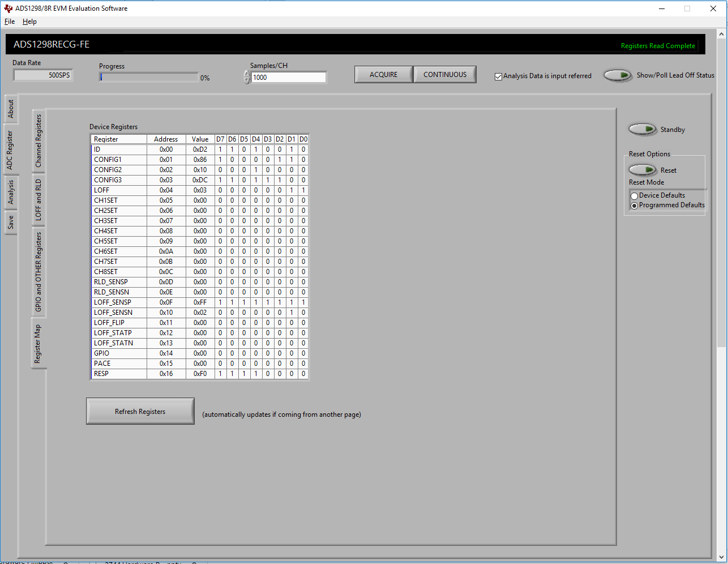Click the PACE register name cell
Image resolution: width=728 pixels, height=564 pixels.
[119, 364]
